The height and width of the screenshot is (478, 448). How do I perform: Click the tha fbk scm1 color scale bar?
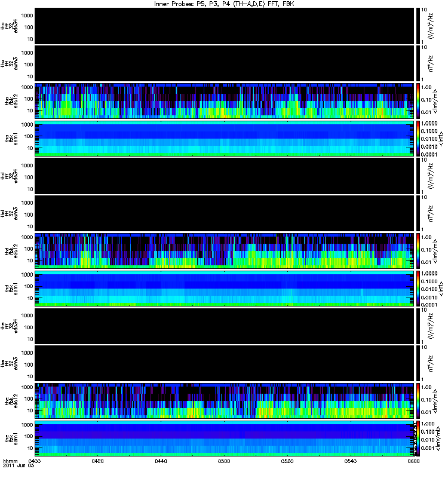(418, 139)
